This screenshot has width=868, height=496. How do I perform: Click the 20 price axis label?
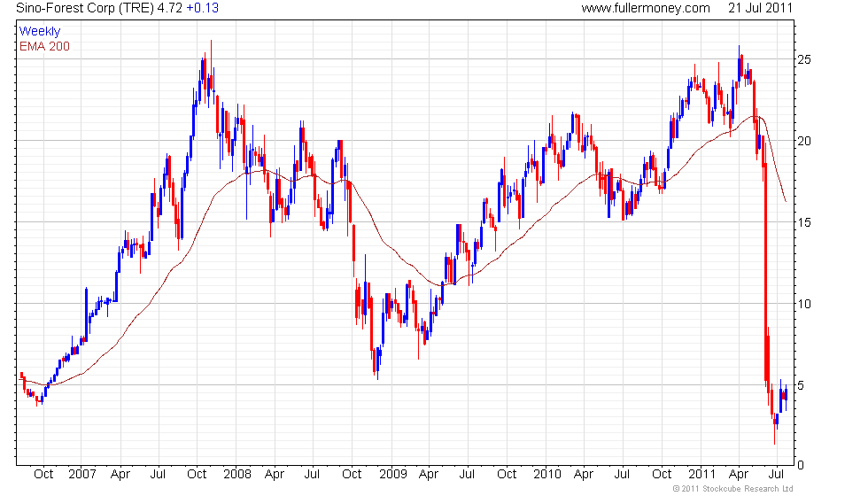[804, 141]
